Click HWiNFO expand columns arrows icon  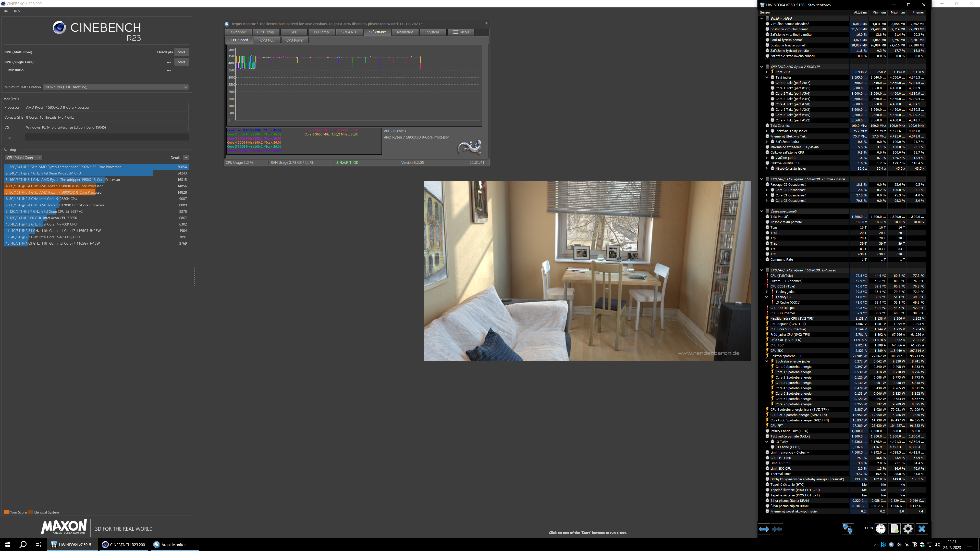pyautogui.click(x=764, y=529)
